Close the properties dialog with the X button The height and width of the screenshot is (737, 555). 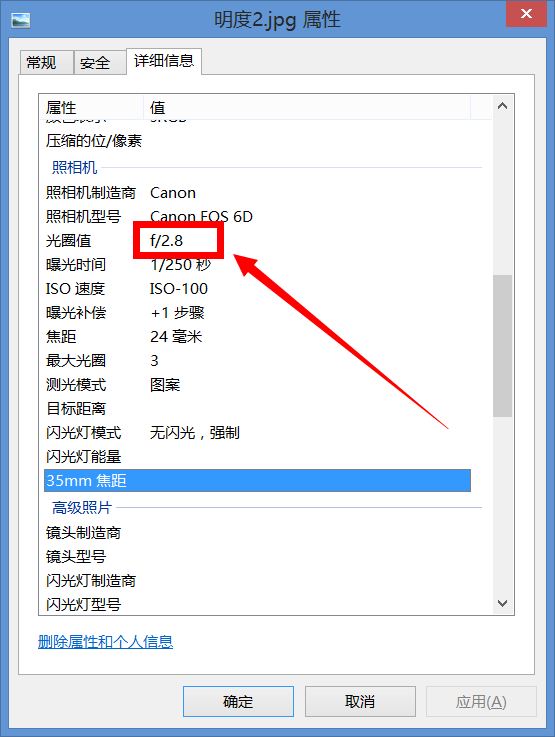(526, 14)
